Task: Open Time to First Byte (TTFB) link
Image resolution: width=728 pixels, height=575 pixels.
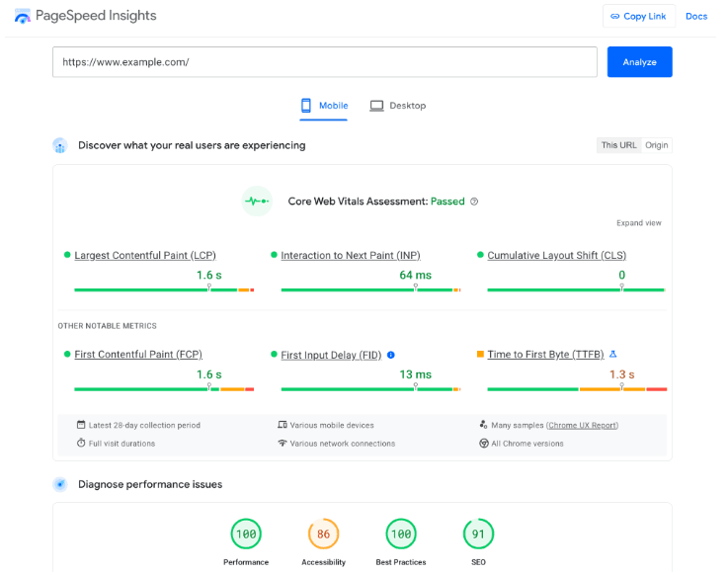Action: coord(545,355)
